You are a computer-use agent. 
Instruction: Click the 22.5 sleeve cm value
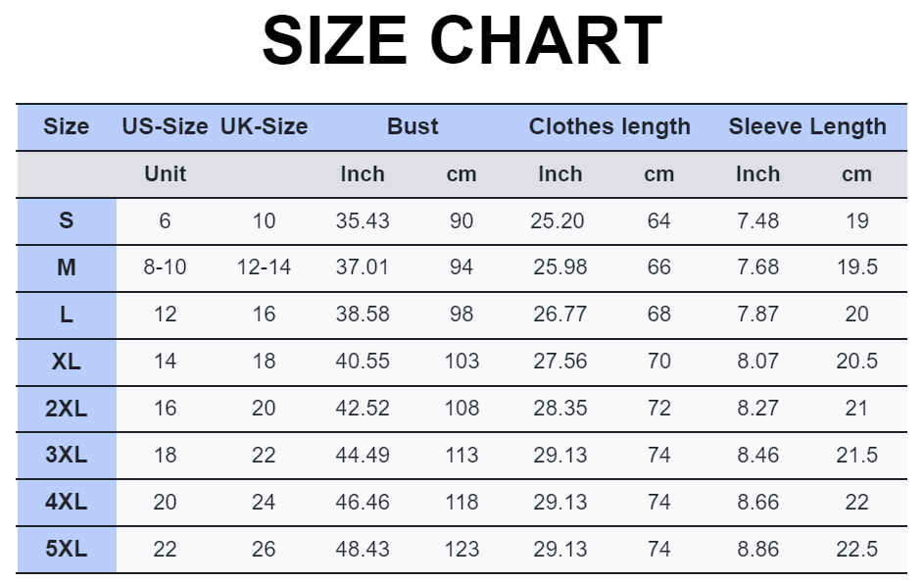coord(856,549)
